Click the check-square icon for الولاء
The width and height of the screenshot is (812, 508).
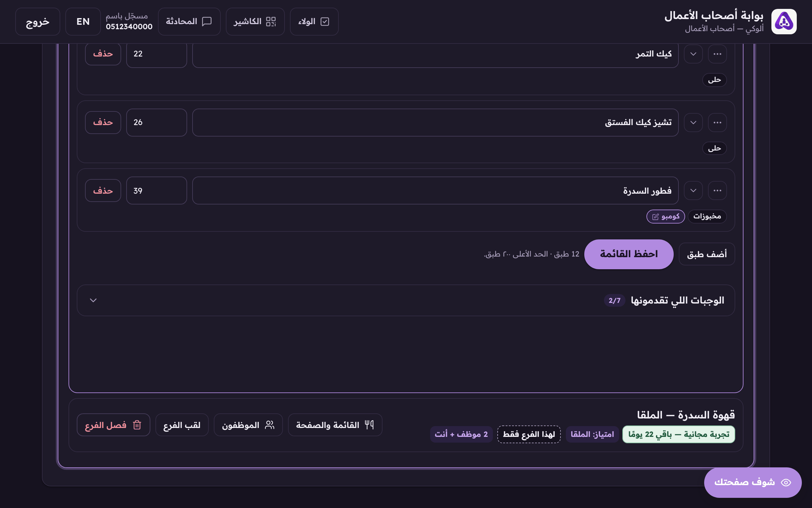click(325, 22)
